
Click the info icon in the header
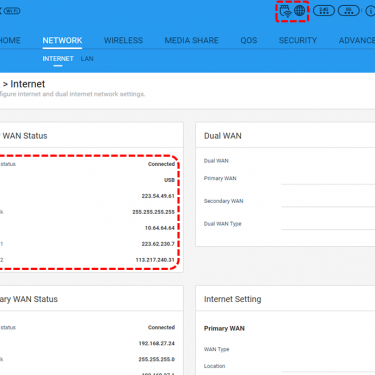[370, 11]
